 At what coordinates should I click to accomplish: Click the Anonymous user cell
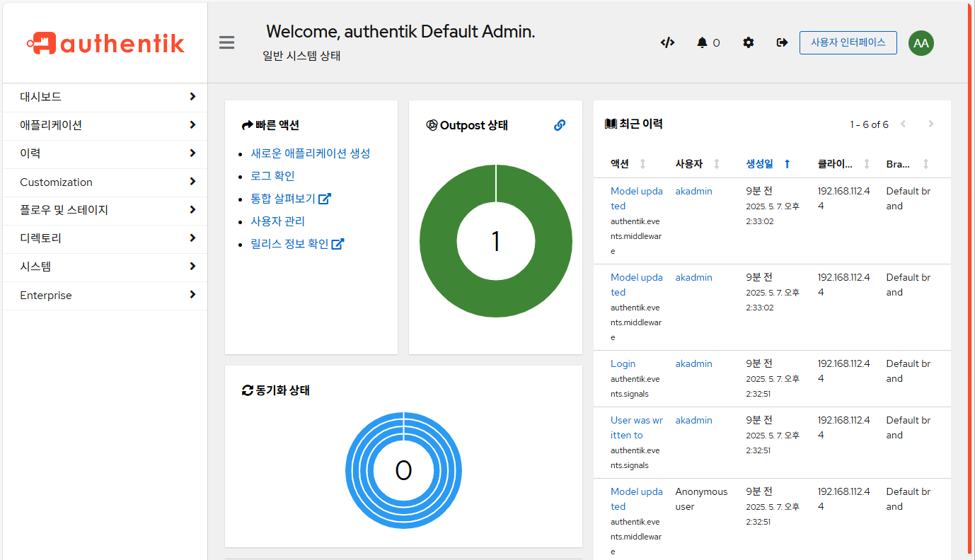[701, 499]
